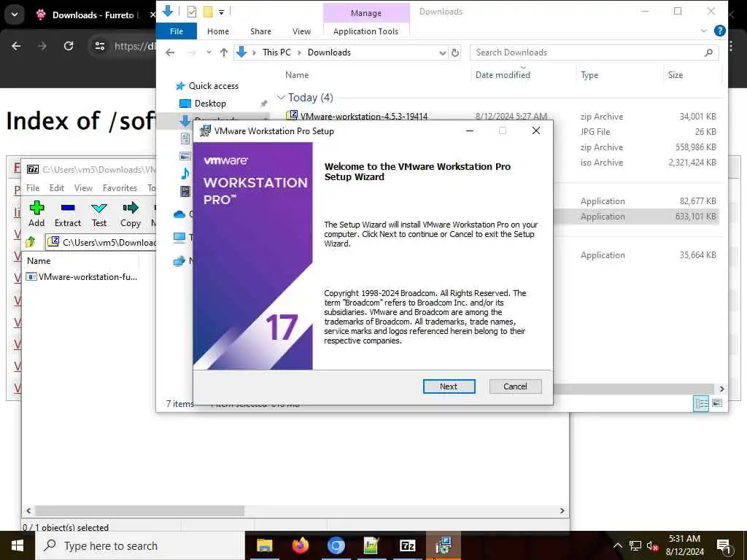Click the taskbar search box
This screenshot has width=747, height=560.
pos(140,545)
